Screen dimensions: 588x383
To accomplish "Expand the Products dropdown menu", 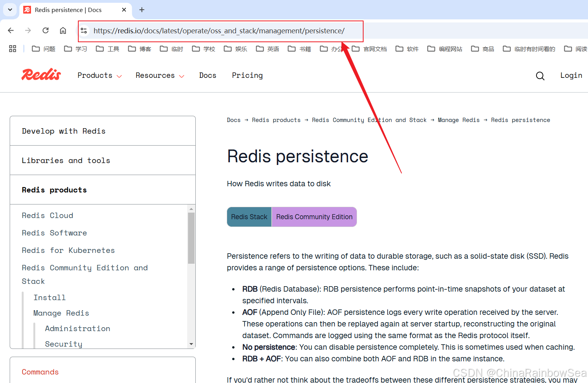I will tap(100, 76).
